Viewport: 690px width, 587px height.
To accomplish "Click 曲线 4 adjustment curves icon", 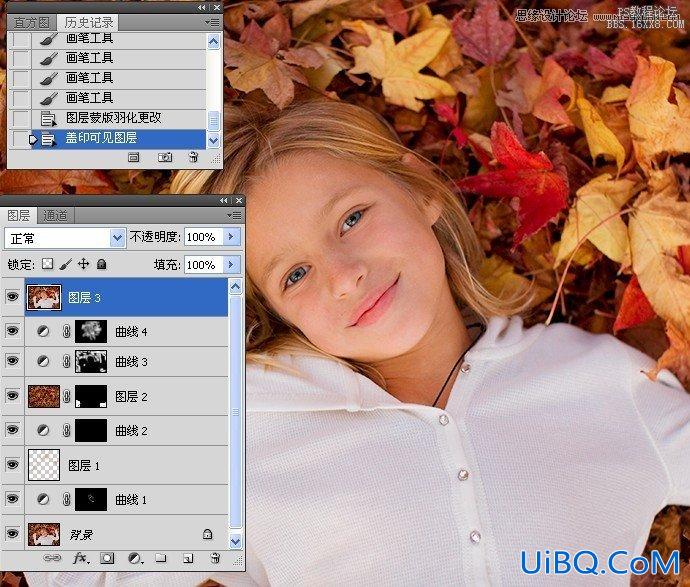I will 43,331.
